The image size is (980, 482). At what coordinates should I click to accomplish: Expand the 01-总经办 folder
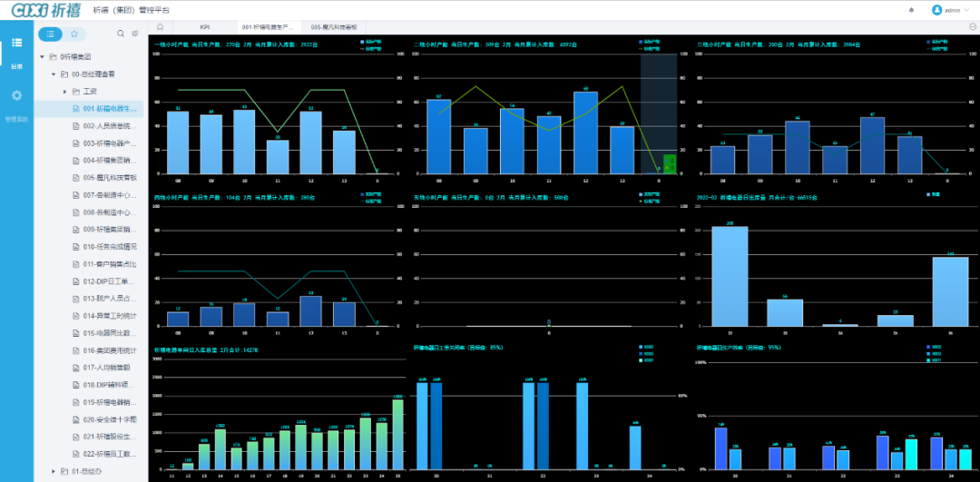53,471
